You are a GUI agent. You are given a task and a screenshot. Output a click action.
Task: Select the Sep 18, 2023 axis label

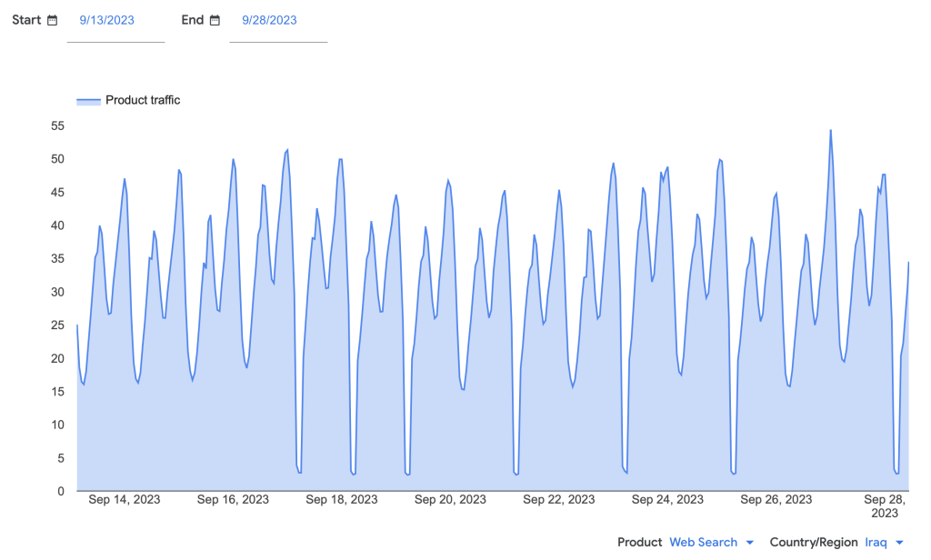(x=342, y=499)
